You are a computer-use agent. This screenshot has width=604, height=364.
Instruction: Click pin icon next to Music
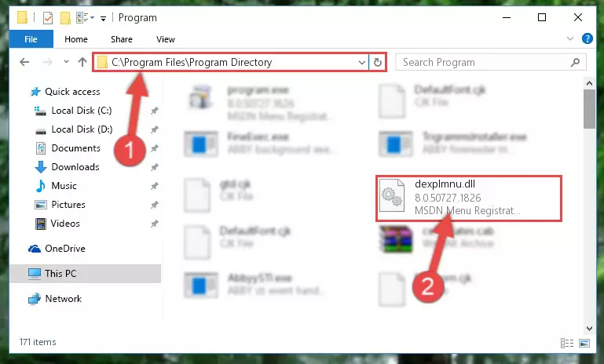click(x=154, y=186)
